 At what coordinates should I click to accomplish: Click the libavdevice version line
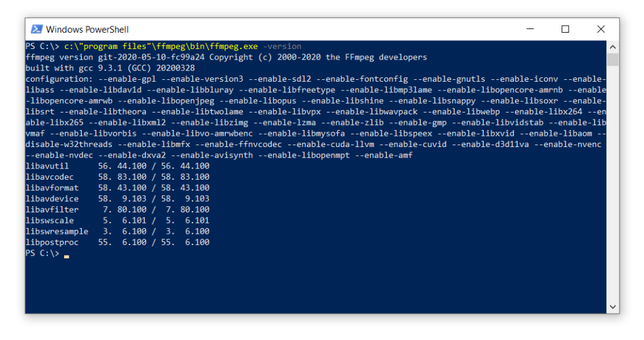pos(118,199)
